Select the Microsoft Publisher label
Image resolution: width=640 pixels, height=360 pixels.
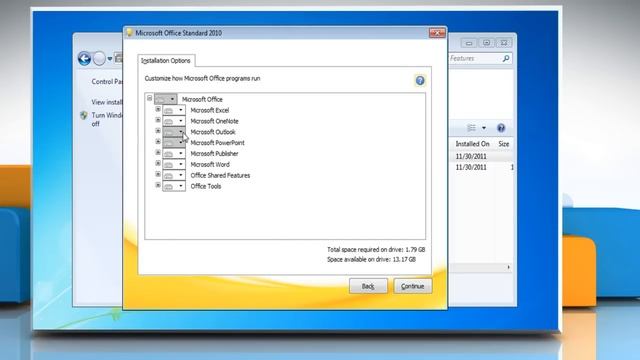tap(214, 153)
